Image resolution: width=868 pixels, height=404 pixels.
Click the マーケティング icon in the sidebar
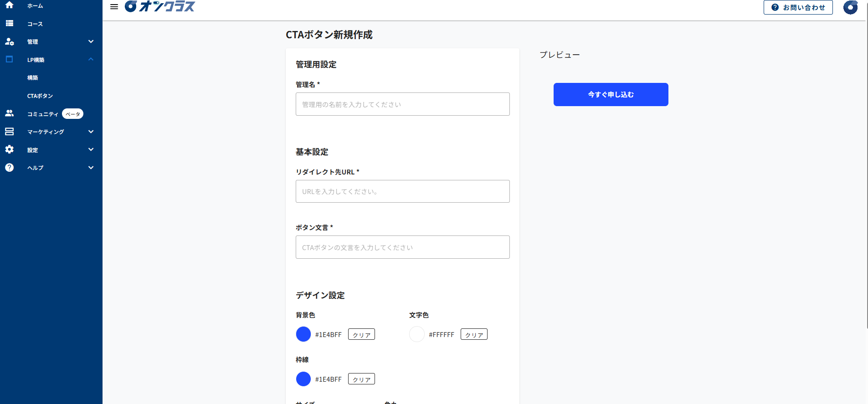[x=10, y=132]
